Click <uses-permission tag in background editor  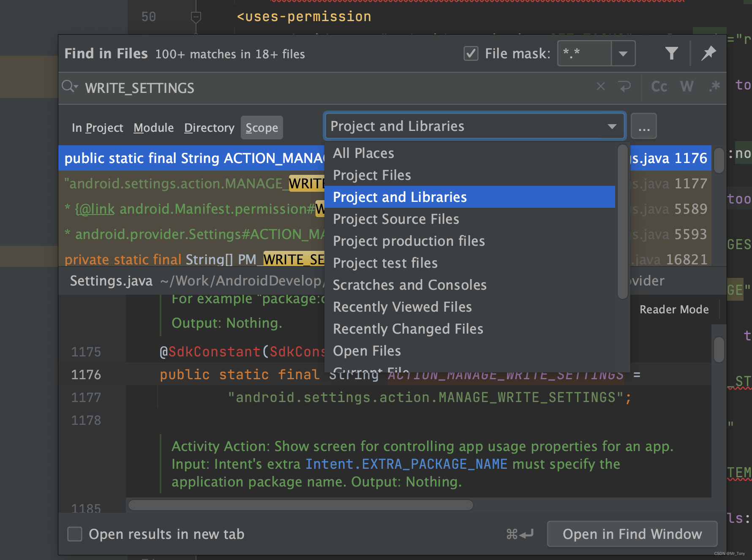pos(304,16)
